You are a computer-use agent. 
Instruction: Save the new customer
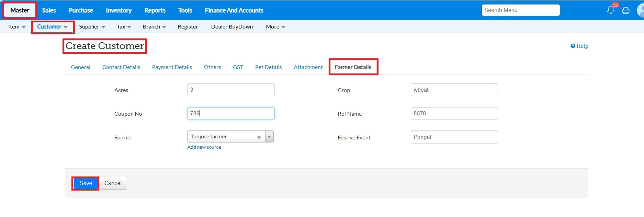(86, 183)
